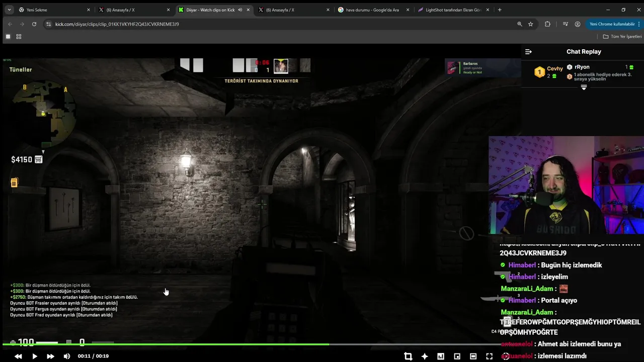Close the 'Yeni Sekme' tab

click(x=88, y=10)
